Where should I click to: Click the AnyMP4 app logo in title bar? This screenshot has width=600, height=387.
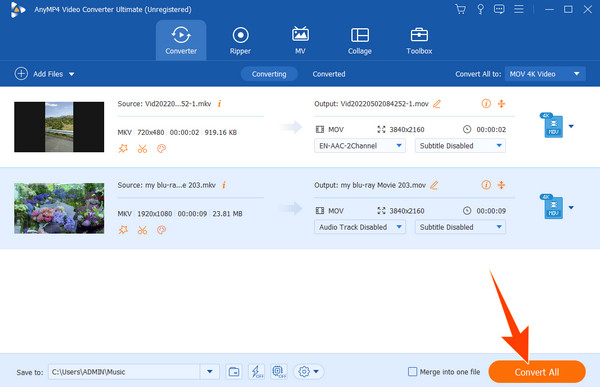click(18, 10)
